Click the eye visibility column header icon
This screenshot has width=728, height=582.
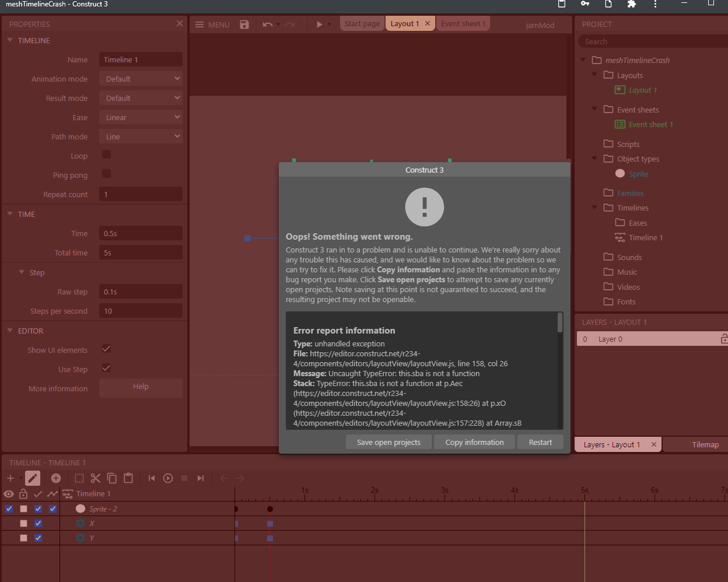9,494
